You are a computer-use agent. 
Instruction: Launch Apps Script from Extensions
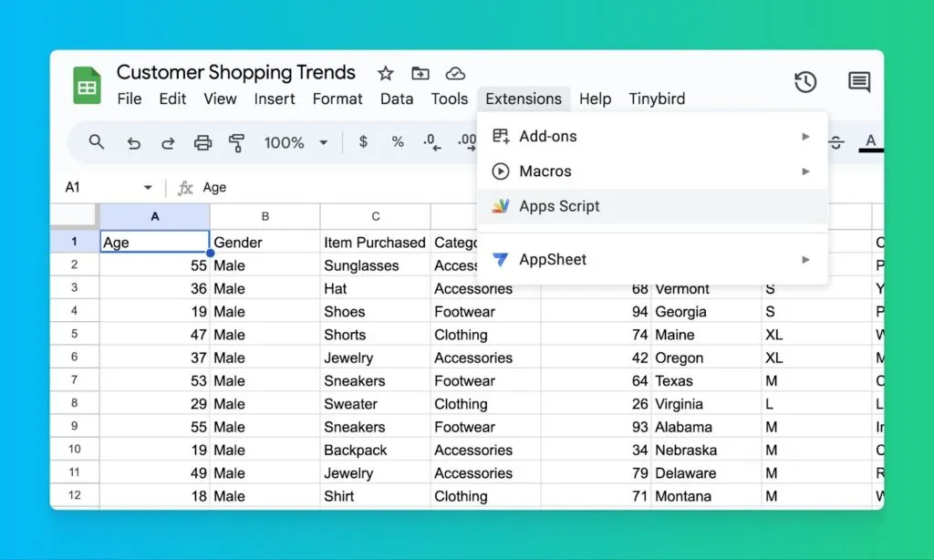(x=559, y=206)
